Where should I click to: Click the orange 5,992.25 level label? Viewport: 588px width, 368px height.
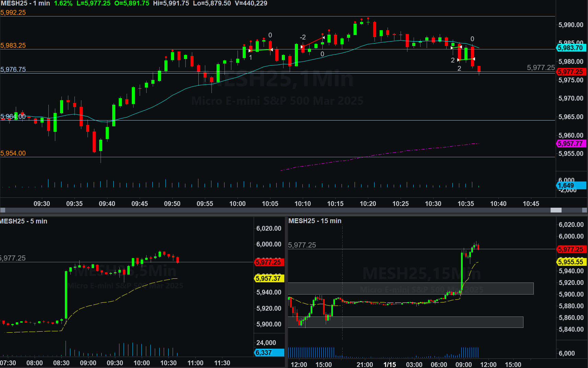pos(13,13)
